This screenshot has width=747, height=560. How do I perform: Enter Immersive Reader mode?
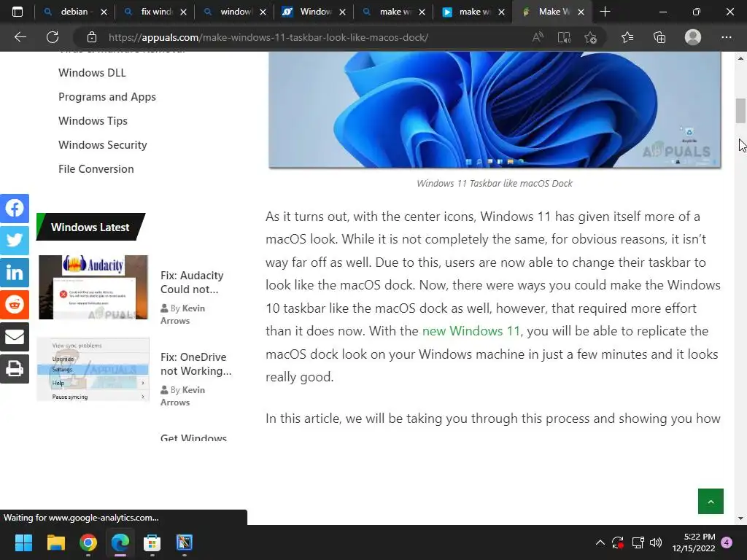point(564,37)
